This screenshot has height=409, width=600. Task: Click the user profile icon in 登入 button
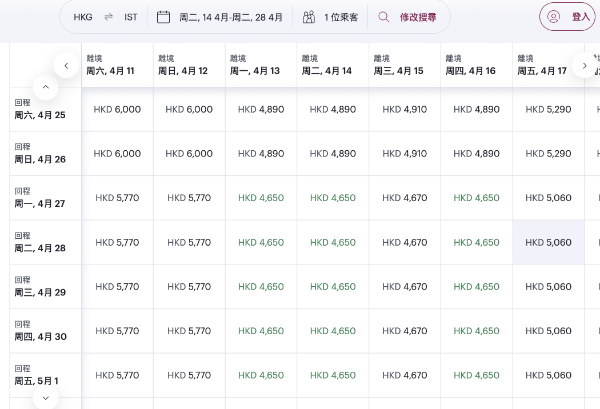(553, 17)
